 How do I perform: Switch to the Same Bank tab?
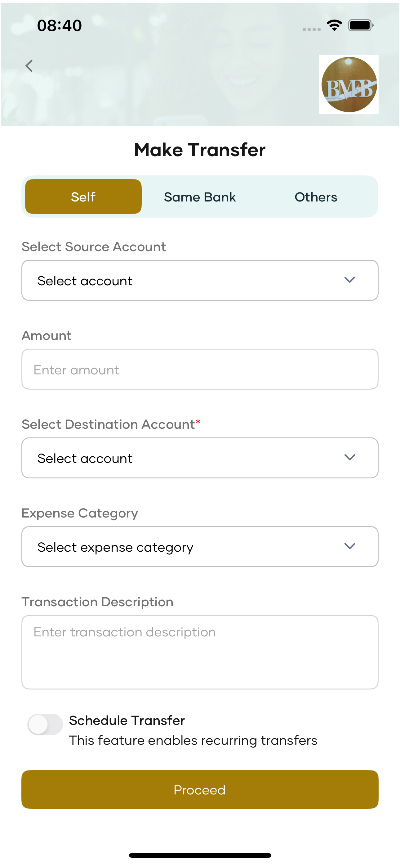coord(200,197)
